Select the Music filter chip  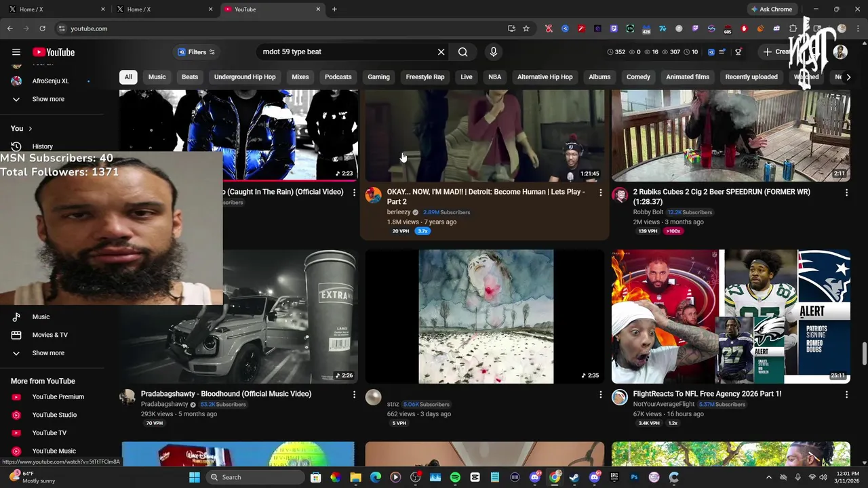click(157, 77)
